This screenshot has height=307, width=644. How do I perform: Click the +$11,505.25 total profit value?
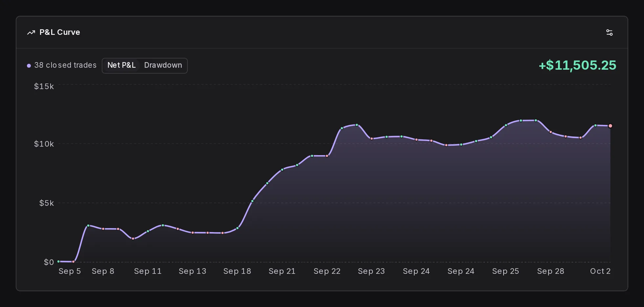pos(577,65)
